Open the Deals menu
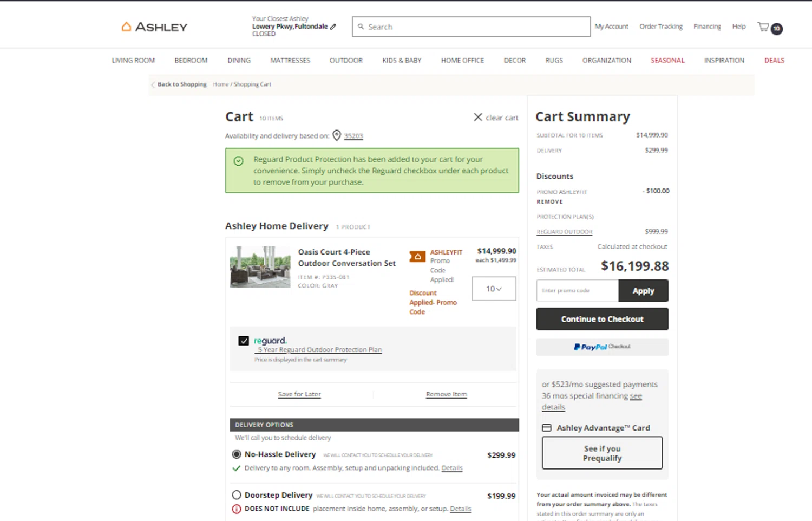812x521 pixels. click(774, 60)
